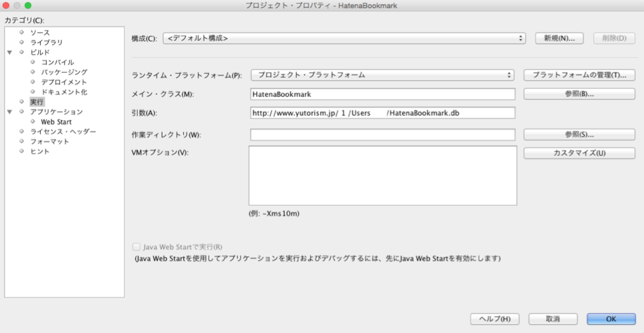Open the コンパイル settings

pos(57,62)
